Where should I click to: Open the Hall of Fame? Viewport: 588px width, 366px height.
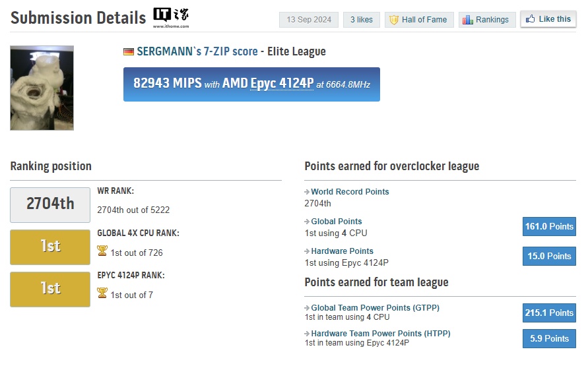point(419,20)
